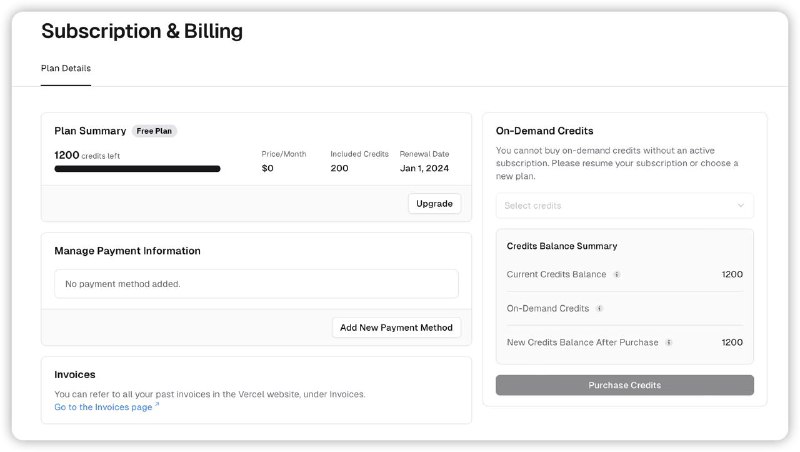
Task: Follow the Go to the Invoices page link
Action: [x=103, y=407]
